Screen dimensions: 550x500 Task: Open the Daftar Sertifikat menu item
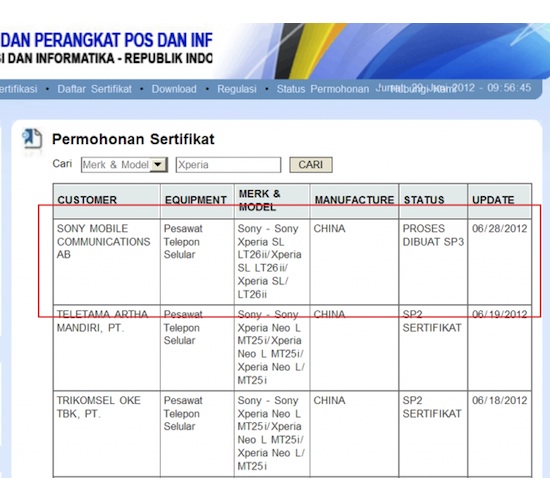94,89
